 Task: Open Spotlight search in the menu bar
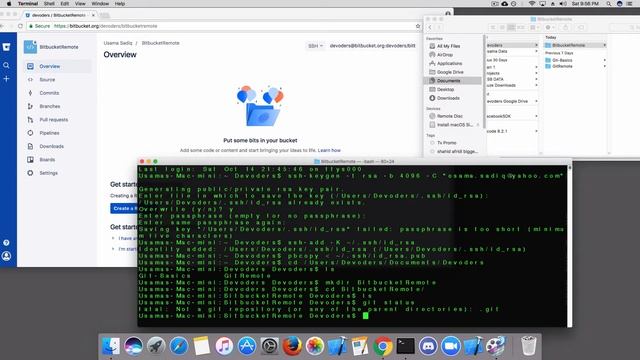coord(609,4)
